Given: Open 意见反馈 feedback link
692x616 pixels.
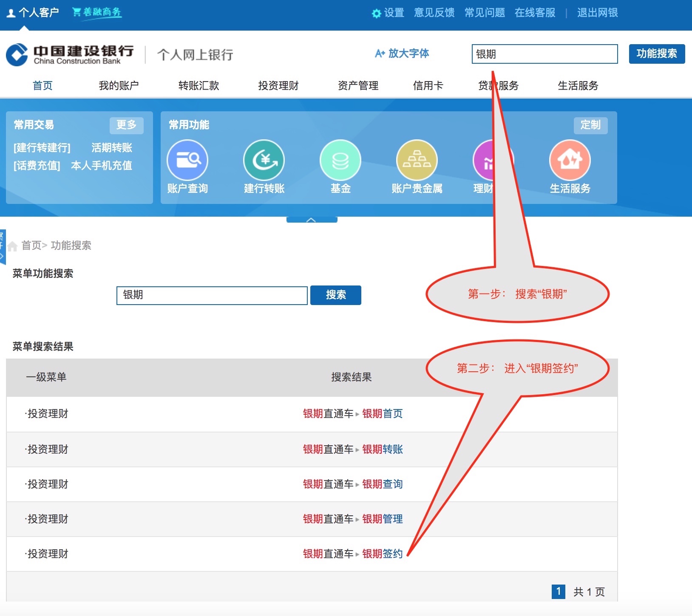Looking at the screenshot, I should (434, 13).
